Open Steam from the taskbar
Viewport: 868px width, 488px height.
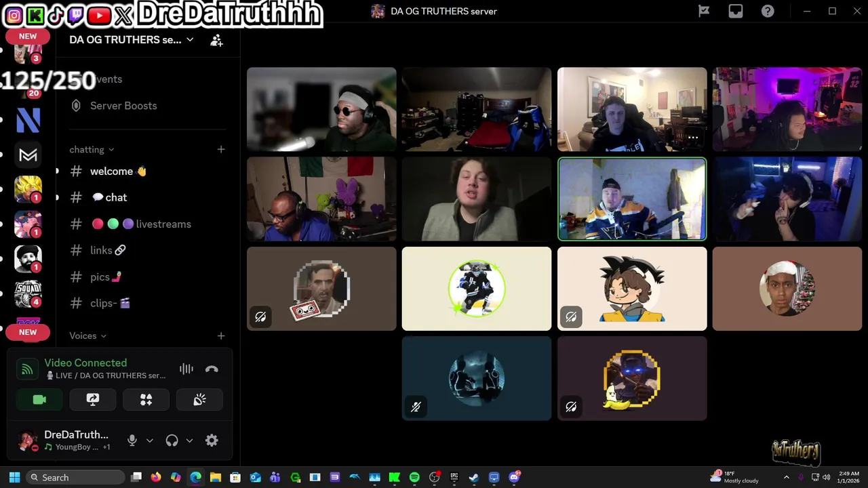pyautogui.click(x=474, y=477)
